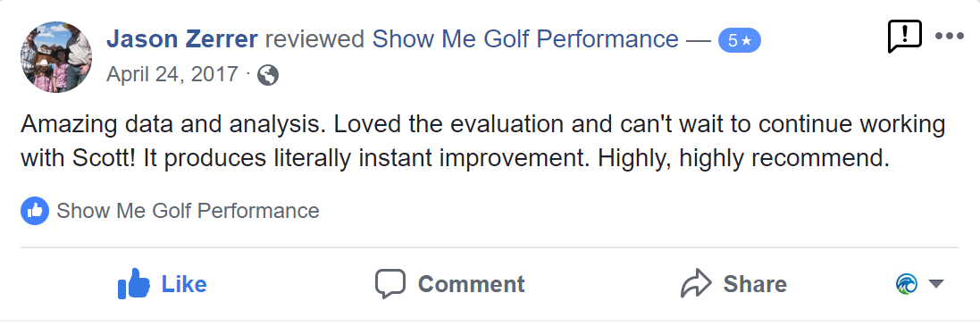Click Jason Zerrer's profile picture

click(x=56, y=57)
